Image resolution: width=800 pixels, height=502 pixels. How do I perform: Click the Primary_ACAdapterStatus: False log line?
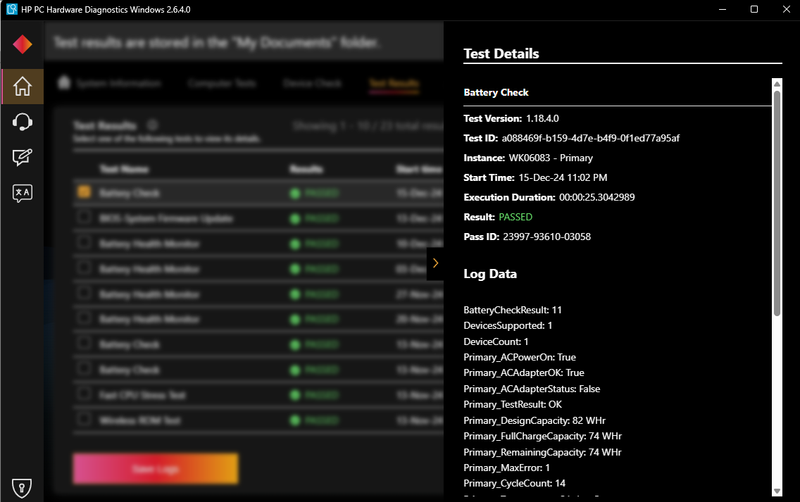[x=532, y=389]
